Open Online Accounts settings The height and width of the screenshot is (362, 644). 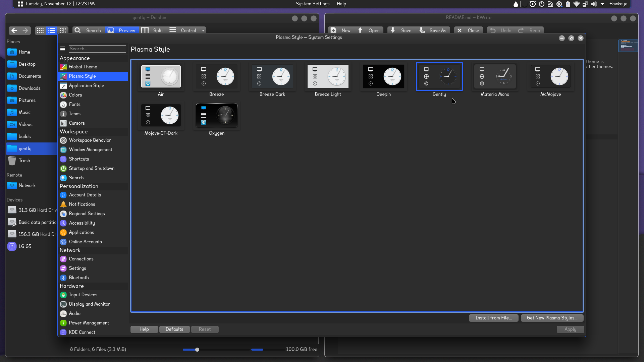93,242
